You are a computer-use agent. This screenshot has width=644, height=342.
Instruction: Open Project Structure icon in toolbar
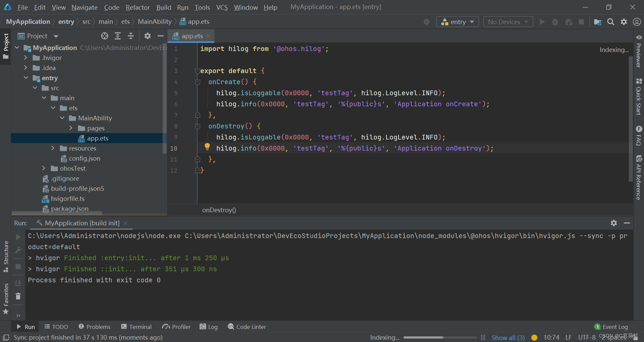[597, 22]
